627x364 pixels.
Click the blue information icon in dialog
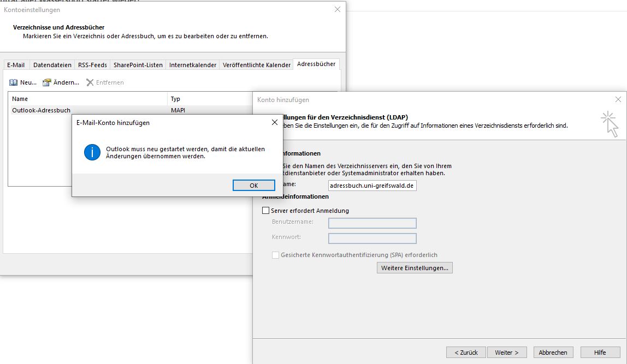92,152
